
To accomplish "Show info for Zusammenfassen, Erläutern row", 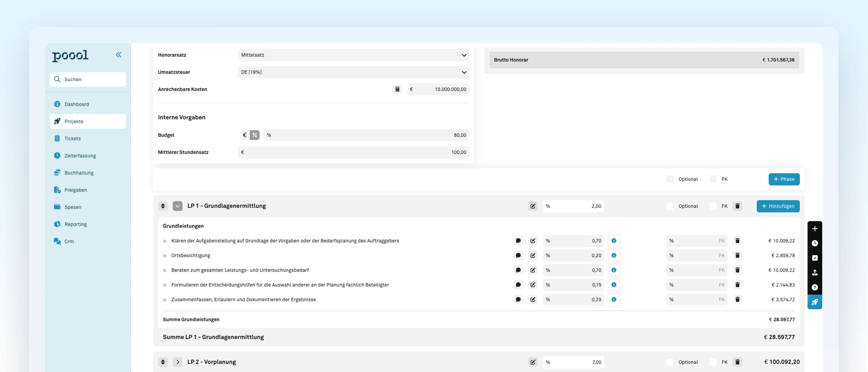I will coord(614,299).
